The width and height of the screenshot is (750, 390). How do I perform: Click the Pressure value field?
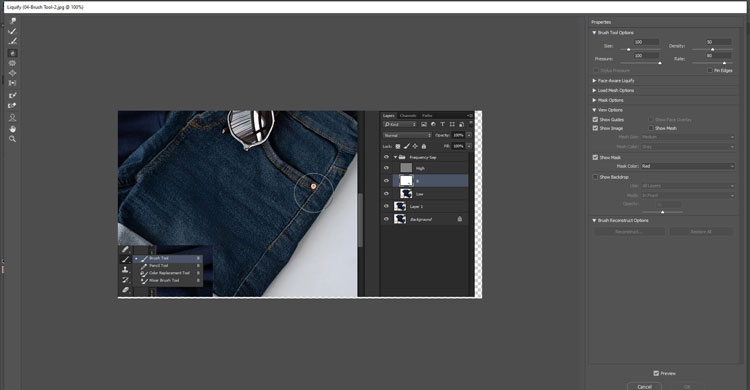(646, 56)
